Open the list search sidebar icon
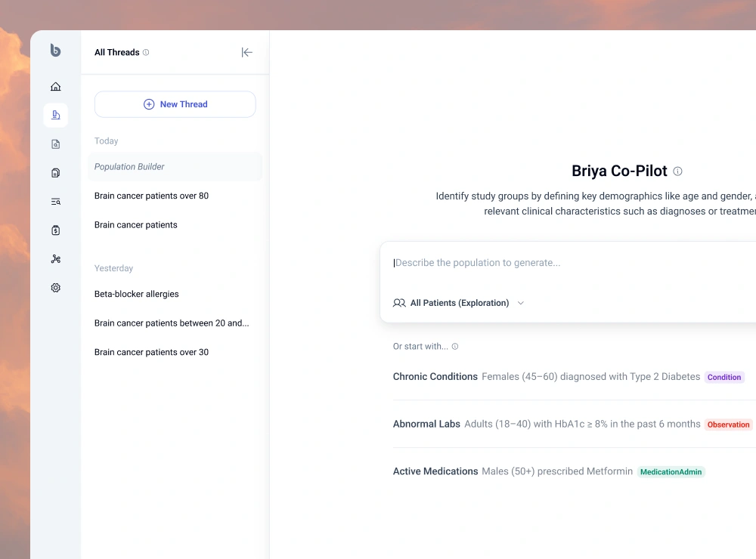 [55, 202]
